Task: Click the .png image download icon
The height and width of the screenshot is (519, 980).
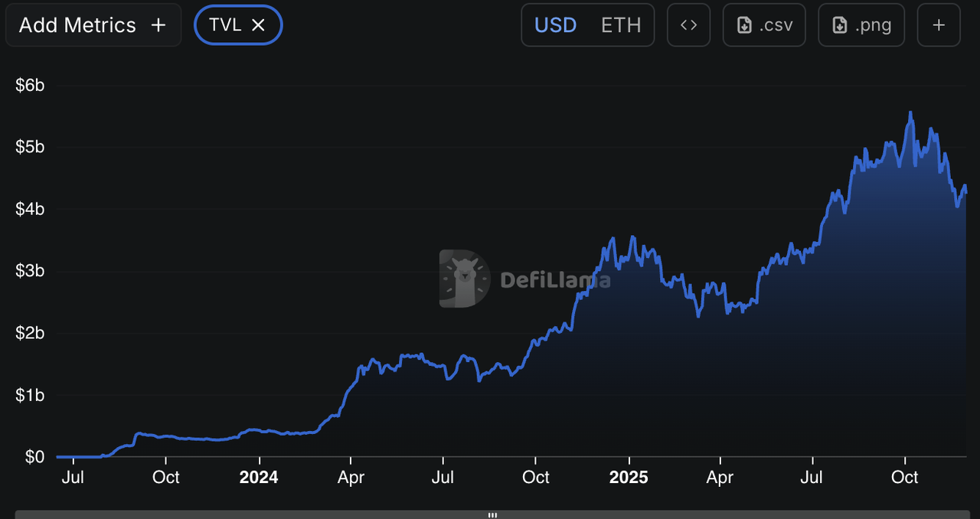Action: (x=840, y=25)
